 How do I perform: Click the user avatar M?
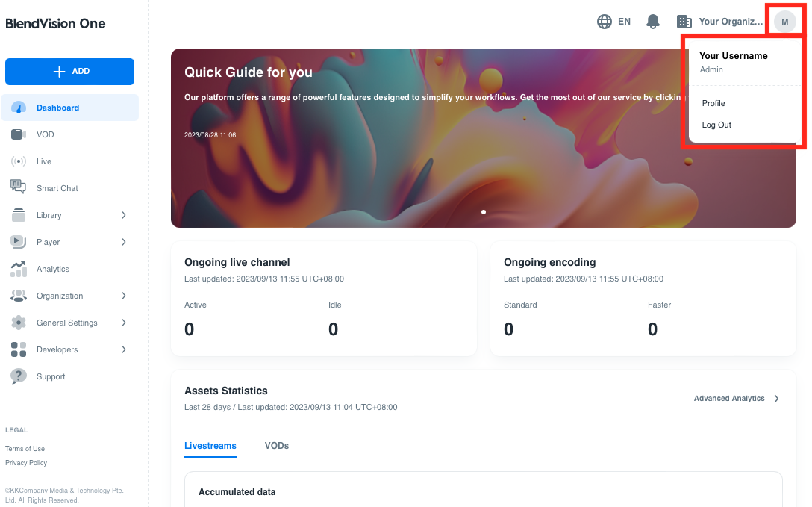coord(784,22)
